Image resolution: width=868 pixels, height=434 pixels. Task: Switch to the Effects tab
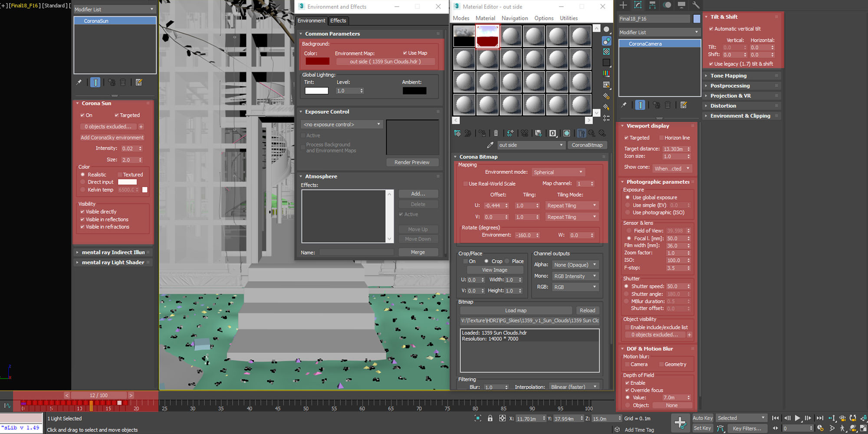coord(338,20)
